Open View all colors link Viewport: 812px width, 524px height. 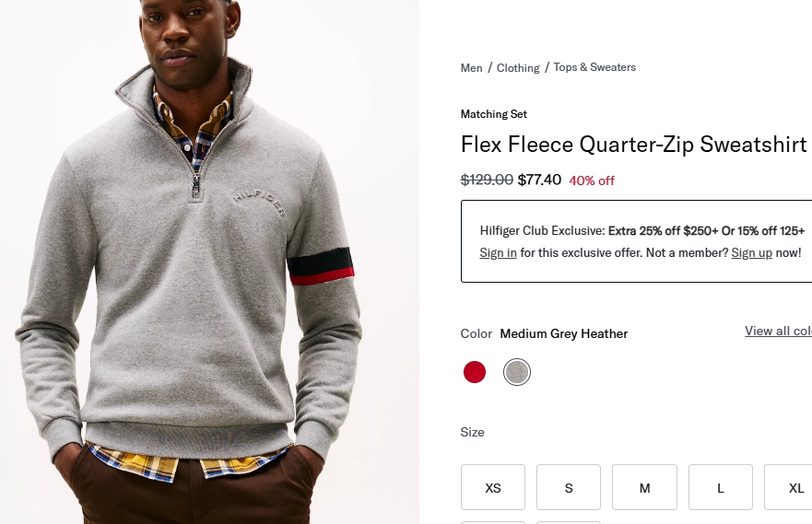pyautogui.click(x=778, y=331)
